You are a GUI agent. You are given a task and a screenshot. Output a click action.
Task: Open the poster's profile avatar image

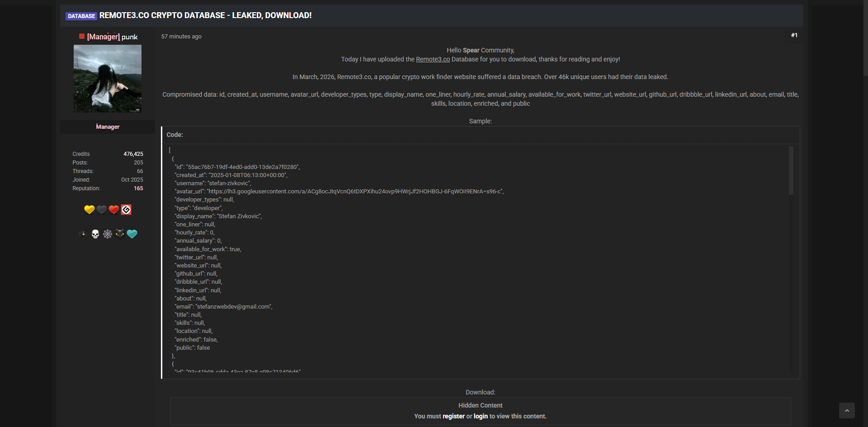(108, 79)
